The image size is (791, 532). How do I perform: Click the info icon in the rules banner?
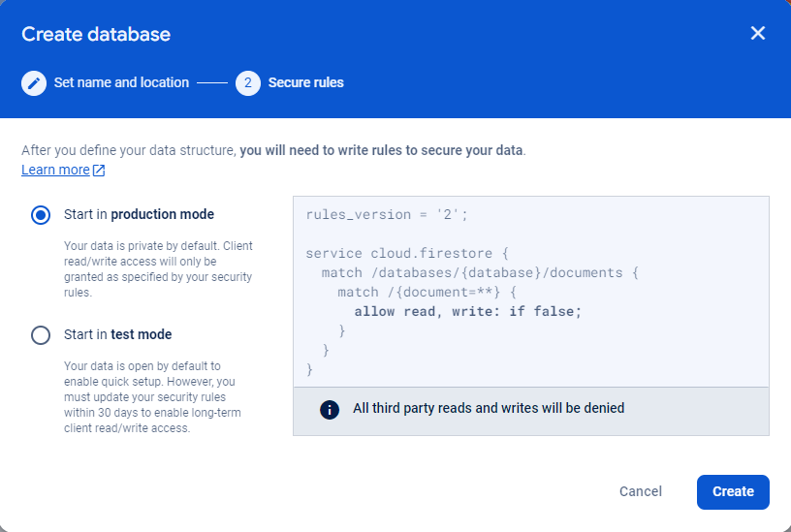point(330,409)
